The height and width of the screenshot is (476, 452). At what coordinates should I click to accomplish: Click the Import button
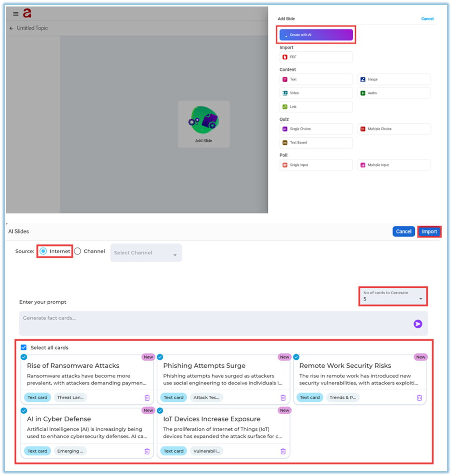pyautogui.click(x=429, y=232)
